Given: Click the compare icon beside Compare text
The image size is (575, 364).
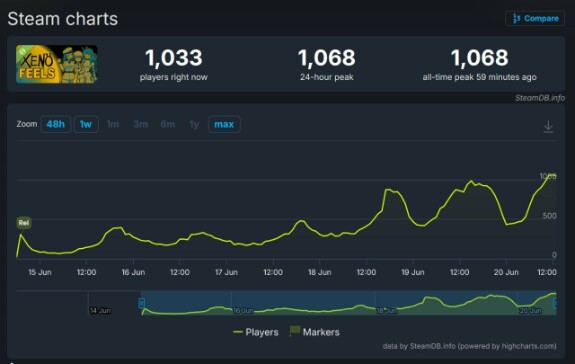Looking at the screenshot, I should click(516, 18).
